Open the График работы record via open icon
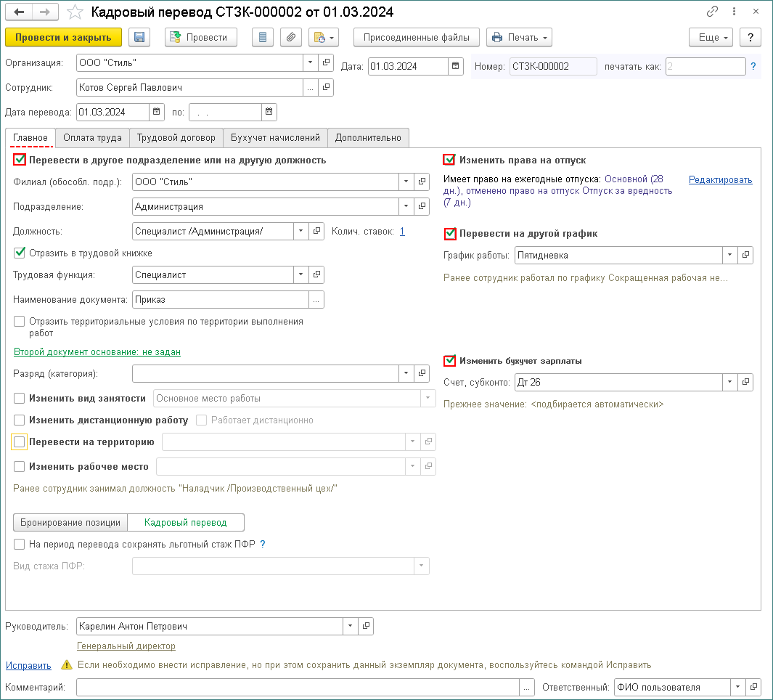 click(745, 255)
